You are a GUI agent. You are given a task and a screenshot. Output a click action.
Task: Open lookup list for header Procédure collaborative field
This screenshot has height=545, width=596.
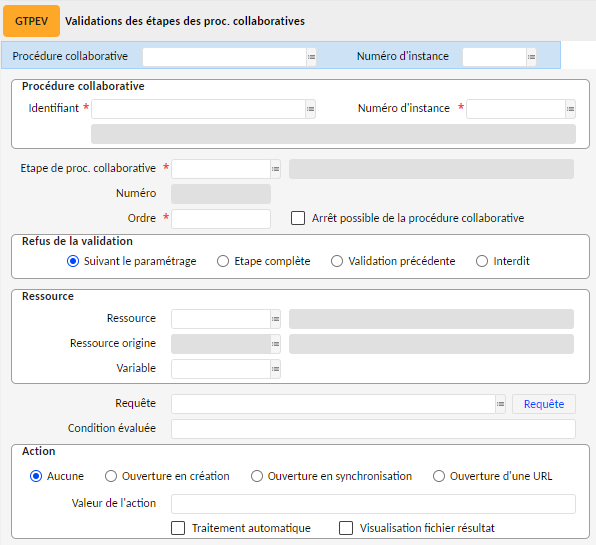(311, 57)
